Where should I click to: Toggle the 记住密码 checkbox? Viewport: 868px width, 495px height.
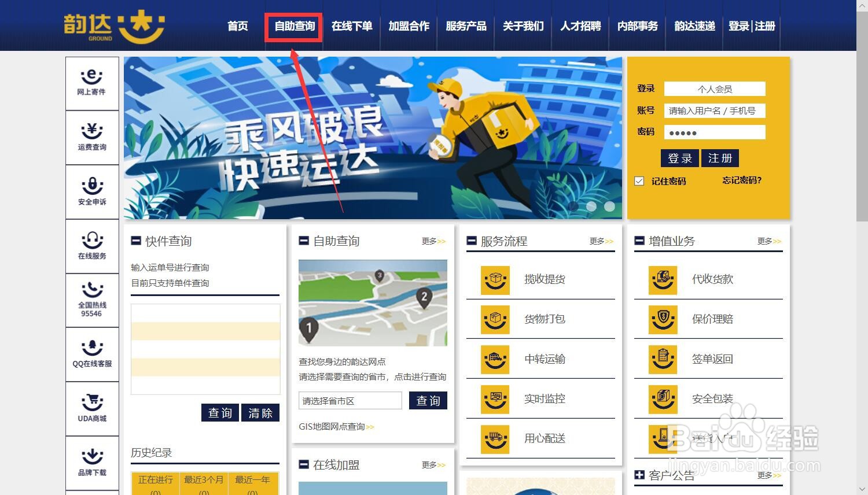[x=639, y=181]
